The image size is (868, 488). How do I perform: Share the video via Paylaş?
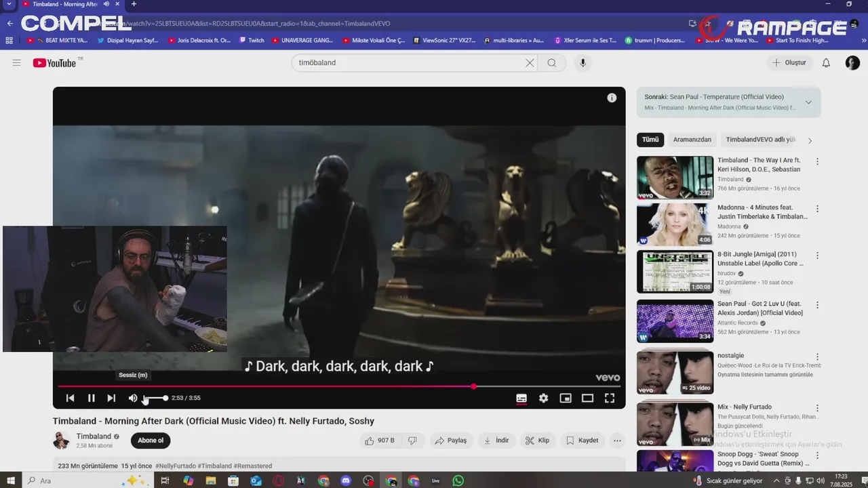451,441
